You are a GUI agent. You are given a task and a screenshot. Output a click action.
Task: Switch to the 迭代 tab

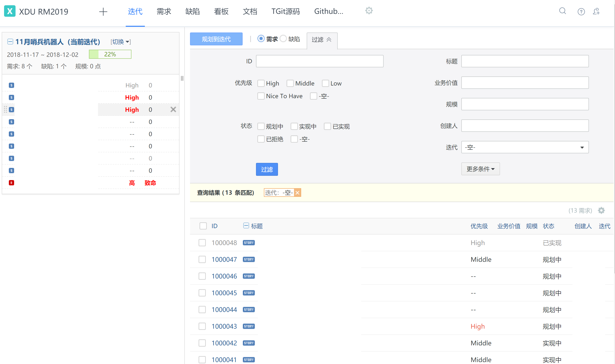(x=135, y=11)
